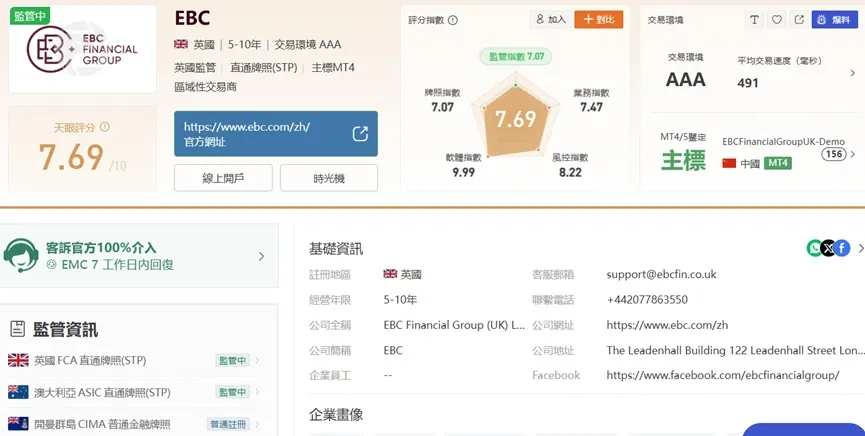Open the official website external link icon
This screenshot has height=436, width=865.
[360, 134]
